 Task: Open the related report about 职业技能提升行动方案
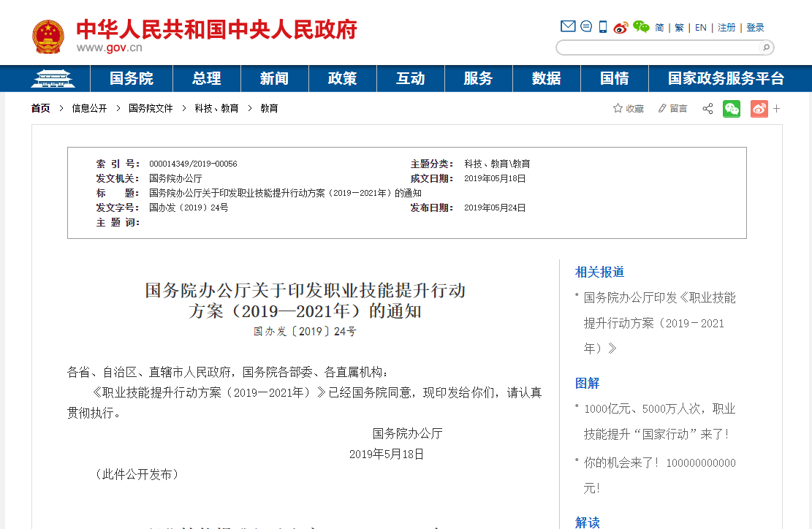pyautogui.click(x=659, y=322)
